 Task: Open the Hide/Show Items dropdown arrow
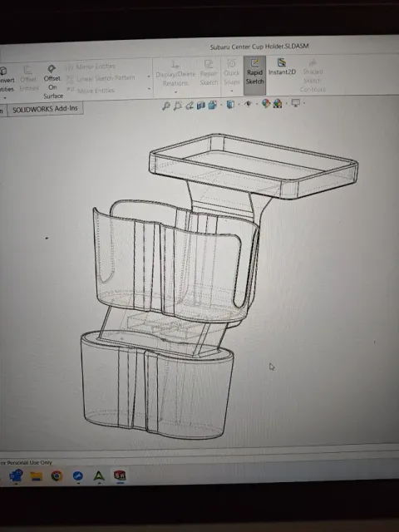[257, 104]
